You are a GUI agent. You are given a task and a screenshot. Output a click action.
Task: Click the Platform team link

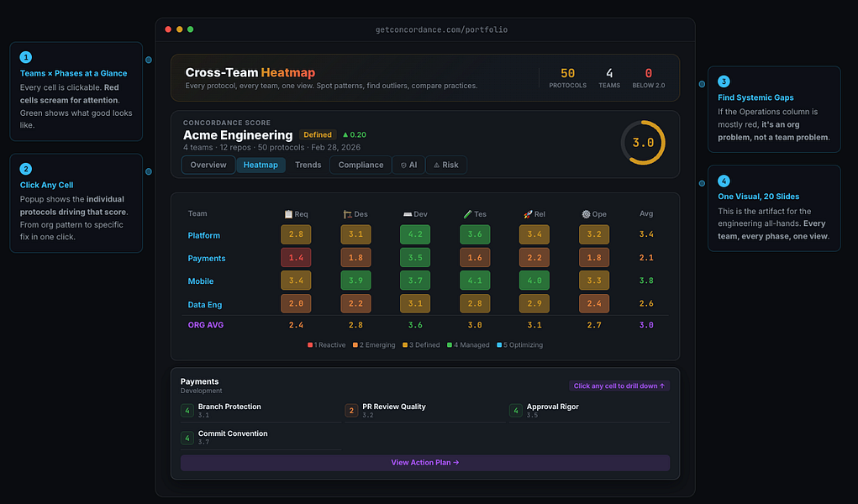[203, 235]
